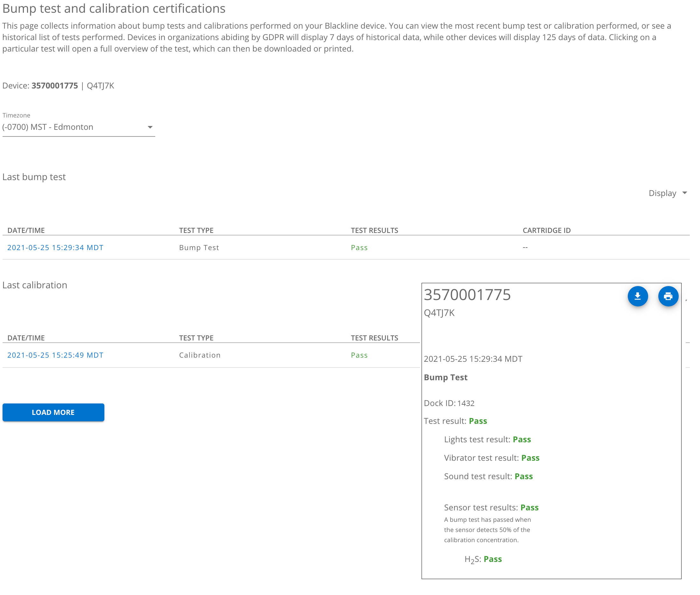Click the Dock ID: 1432 text

point(449,403)
